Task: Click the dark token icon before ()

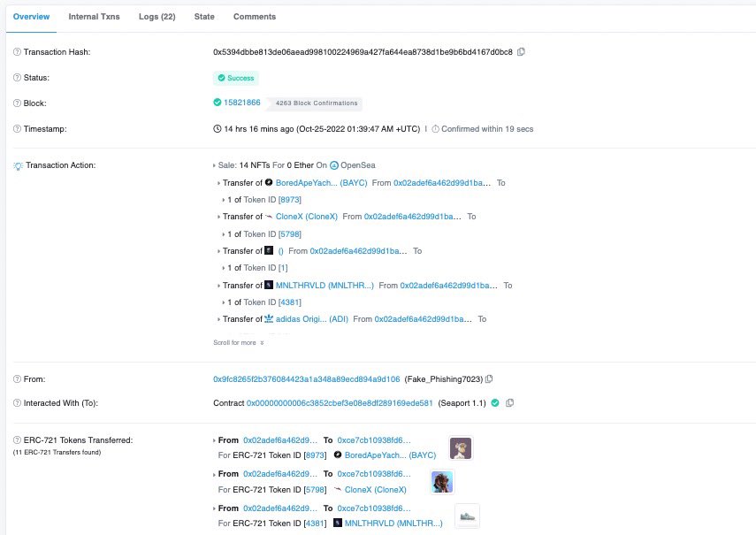Action: click(x=269, y=250)
